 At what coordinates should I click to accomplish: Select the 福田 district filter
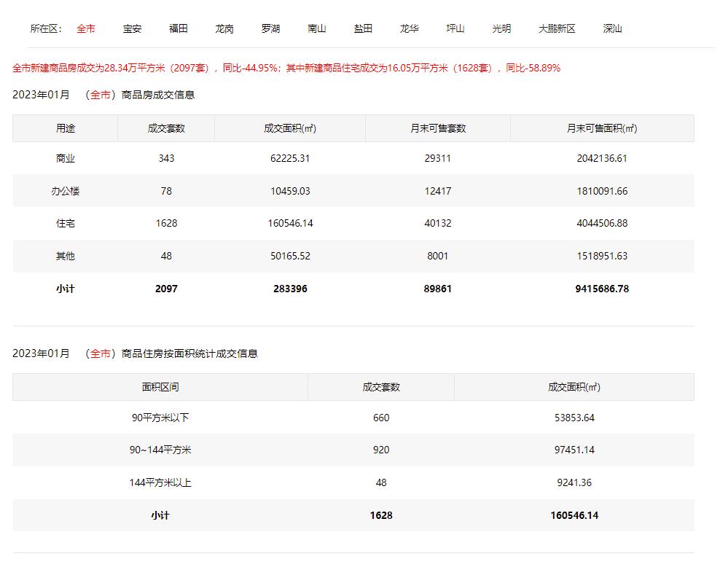179,28
